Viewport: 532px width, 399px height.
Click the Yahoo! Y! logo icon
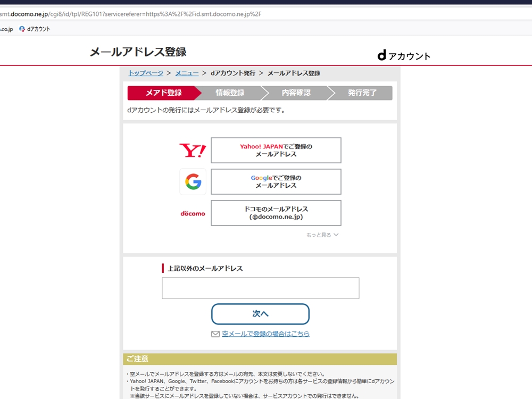[193, 151]
